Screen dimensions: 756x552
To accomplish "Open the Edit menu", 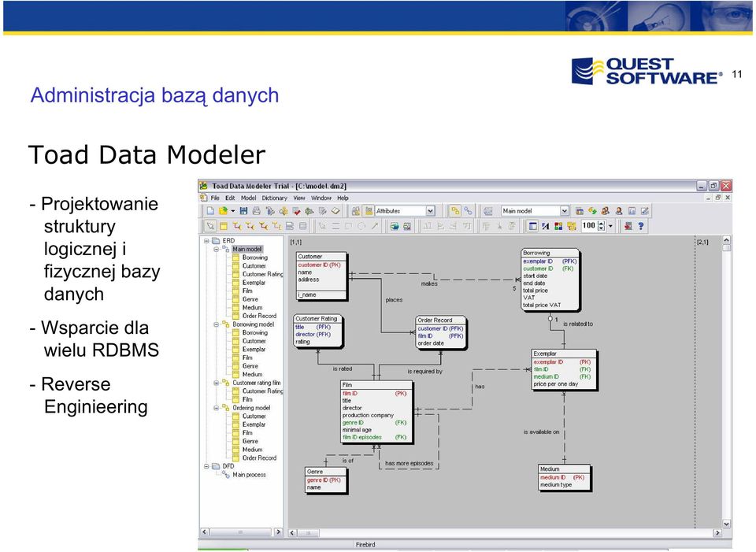I will 230,198.
